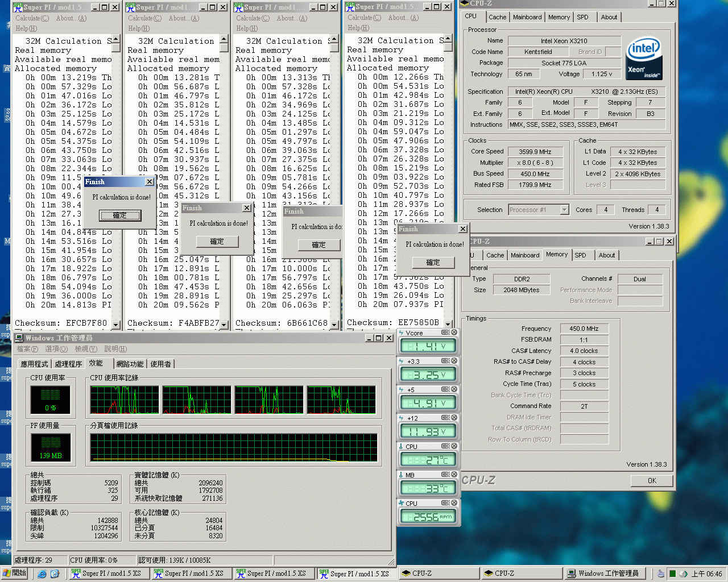Switch to 應用程式 tab in Task Manager
Image resolution: width=728 pixels, height=582 pixels.
click(x=35, y=364)
